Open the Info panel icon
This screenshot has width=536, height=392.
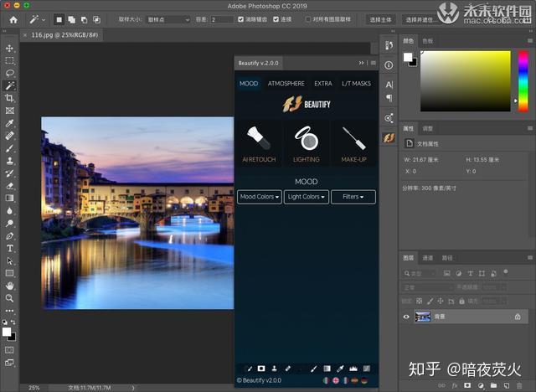389,65
